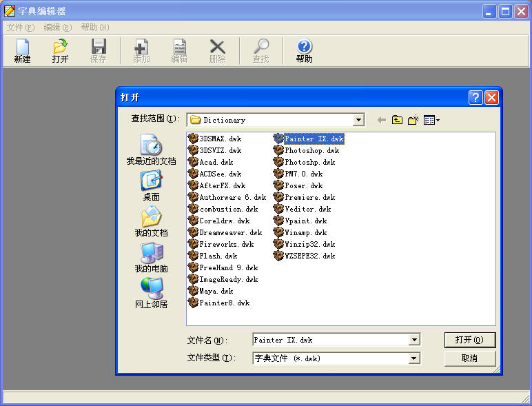Select the file combustion.dwk
Screen dimensions: 532x406
[223, 209]
